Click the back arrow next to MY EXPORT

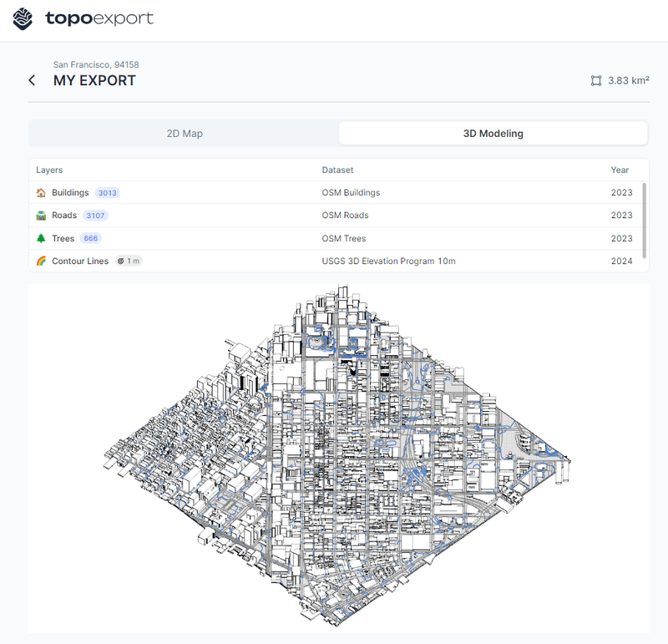point(32,79)
